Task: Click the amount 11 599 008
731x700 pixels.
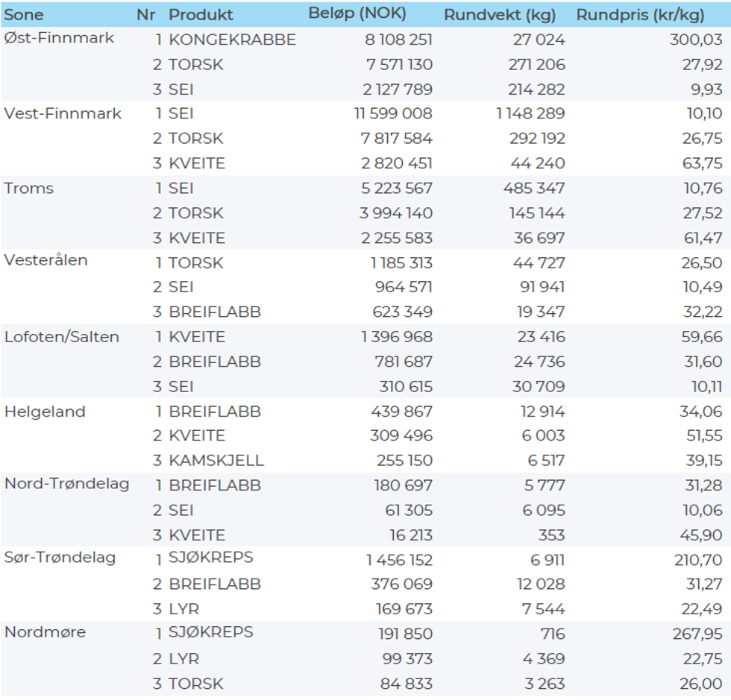Action: click(393, 114)
